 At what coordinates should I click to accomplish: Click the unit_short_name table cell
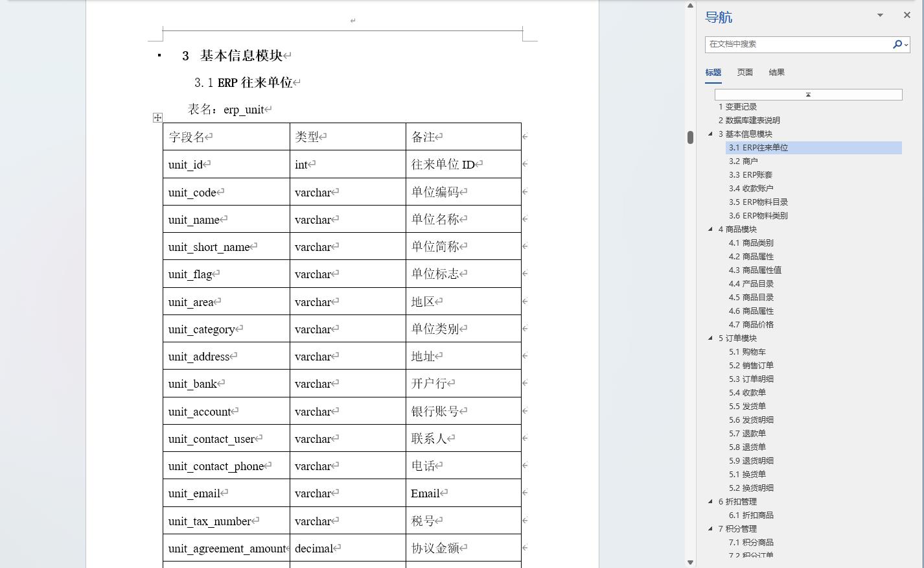pyautogui.click(x=226, y=246)
